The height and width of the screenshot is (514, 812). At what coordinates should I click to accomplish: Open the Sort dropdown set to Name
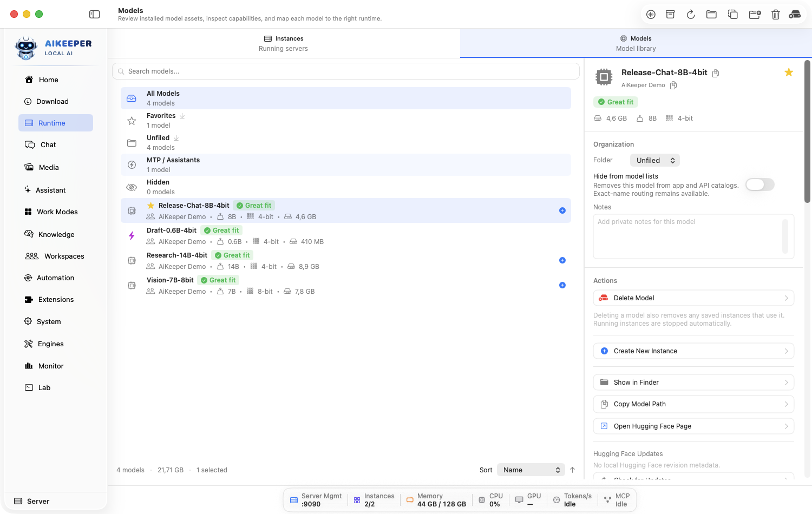(531, 470)
